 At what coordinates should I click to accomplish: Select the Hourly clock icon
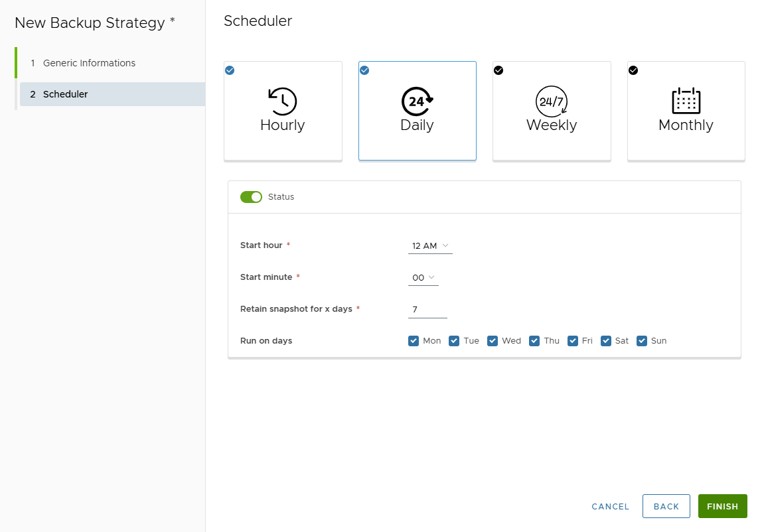coord(283,101)
